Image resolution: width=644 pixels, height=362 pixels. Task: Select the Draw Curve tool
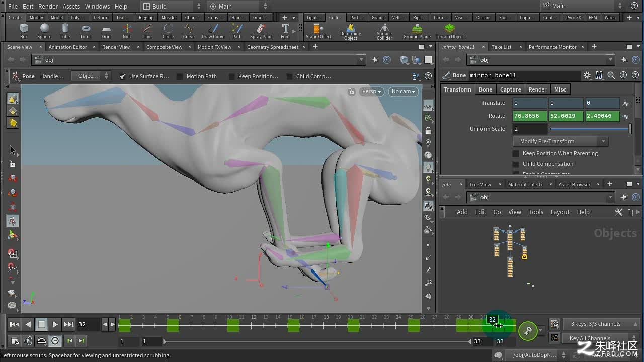(213, 31)
